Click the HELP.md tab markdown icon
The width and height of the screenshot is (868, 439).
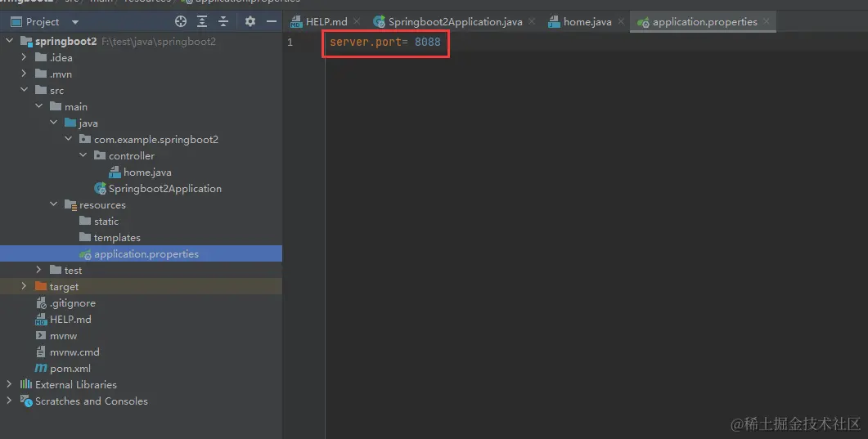point(296,22)
